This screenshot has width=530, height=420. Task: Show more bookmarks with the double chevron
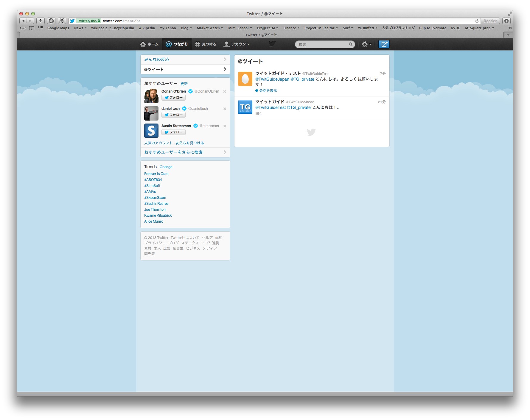click(x=510, y=28)
